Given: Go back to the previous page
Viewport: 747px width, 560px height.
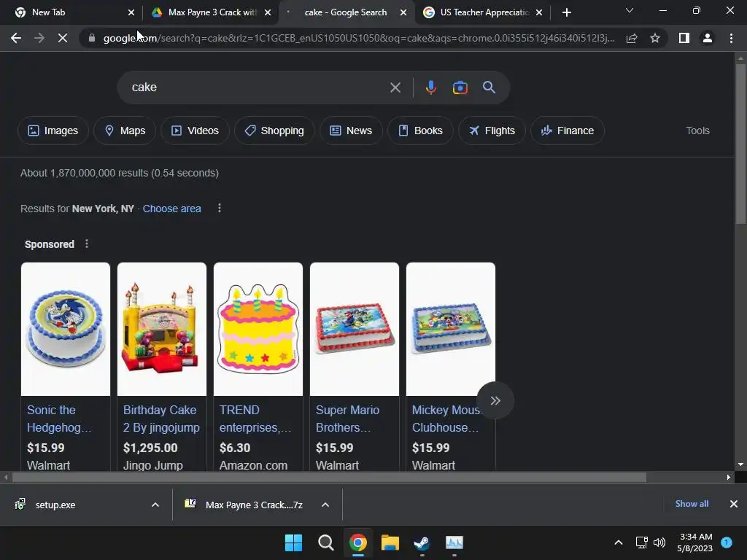Looking at the screenshot, I should pos(16,38).
